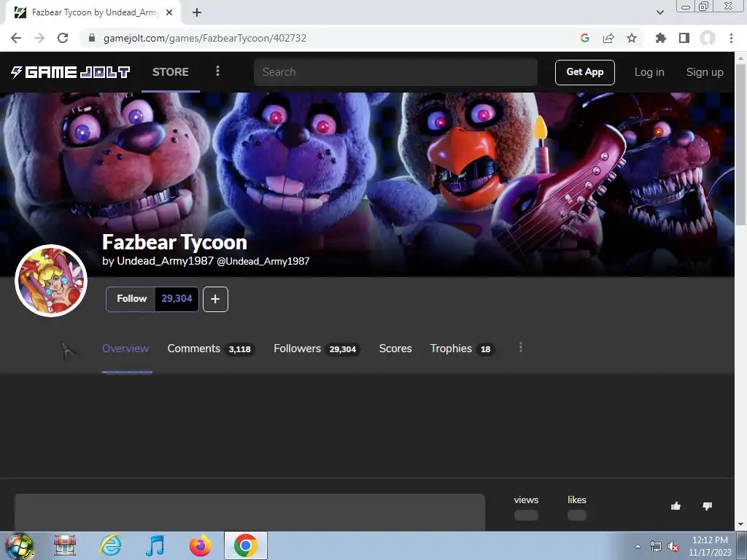Click the thumbs up like icon
The height and width of the screenshot is (560, 747).
pyautogui.click(x=676, y=506)
